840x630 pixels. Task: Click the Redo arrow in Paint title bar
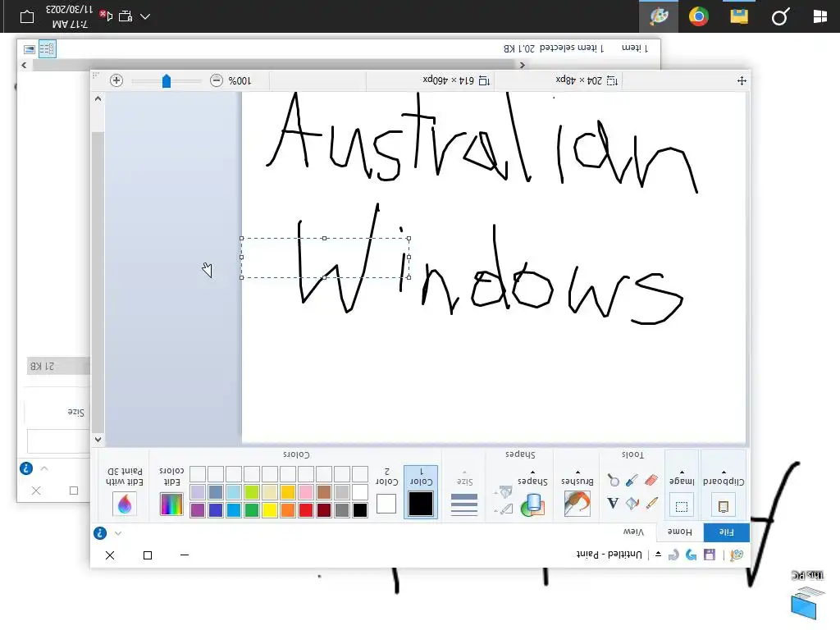click(x=673, y=555)
